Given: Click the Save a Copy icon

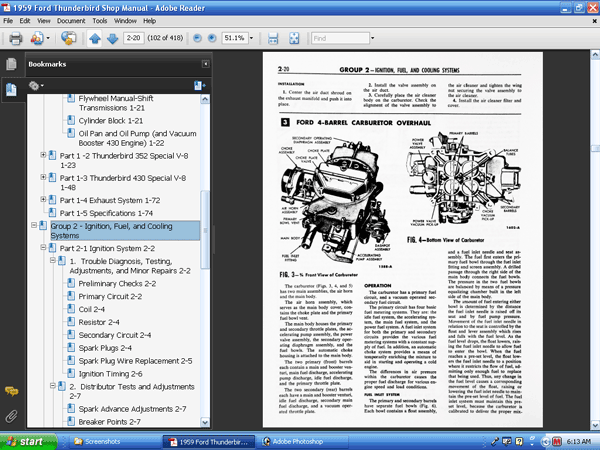Looking at the screenshot, I should 37,38.
